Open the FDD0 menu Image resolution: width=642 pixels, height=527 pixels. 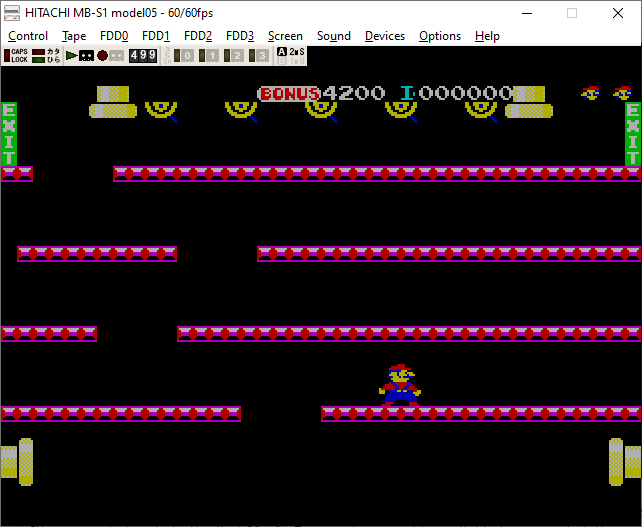(x=114, y=36)
